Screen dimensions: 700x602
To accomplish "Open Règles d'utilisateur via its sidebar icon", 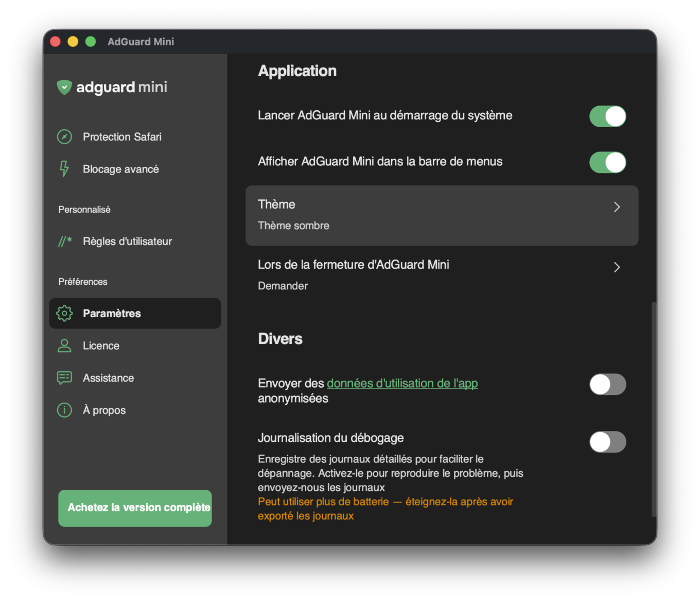I will pyautogui.click(x=64, y=241).
